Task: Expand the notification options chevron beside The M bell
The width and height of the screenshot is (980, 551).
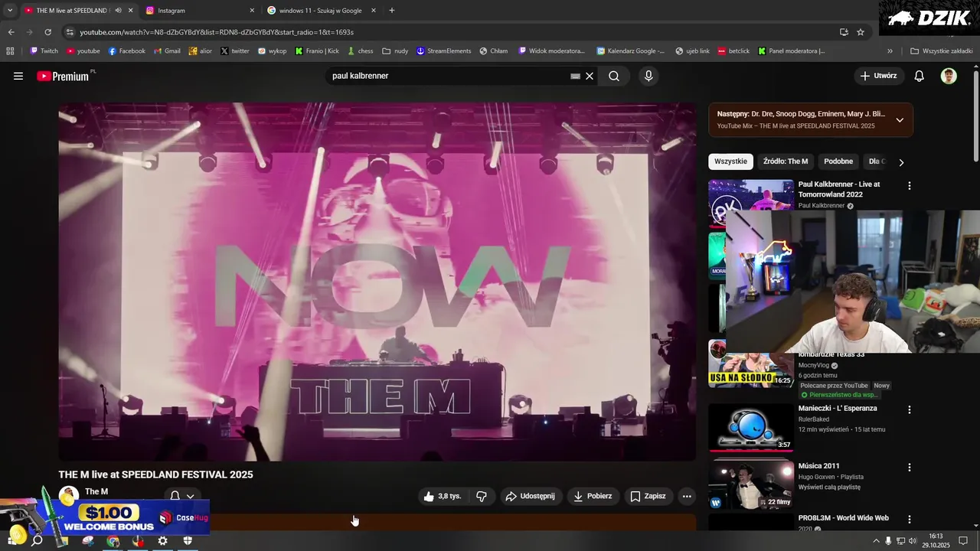Action: (191, 496)
